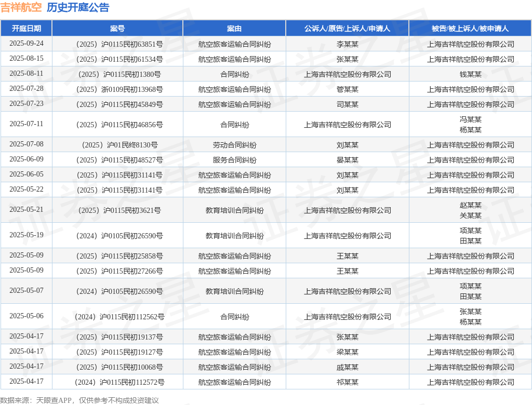Click defendant 关某某
Image resolution: width=532 pixels, height=405 pixels.
tap(471, 215)
